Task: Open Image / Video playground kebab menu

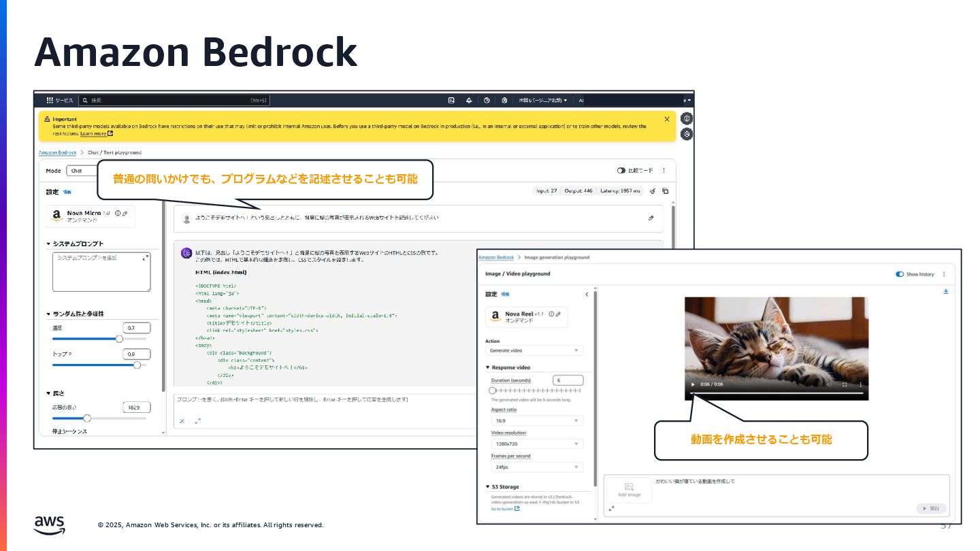Action: pos(944,274)
